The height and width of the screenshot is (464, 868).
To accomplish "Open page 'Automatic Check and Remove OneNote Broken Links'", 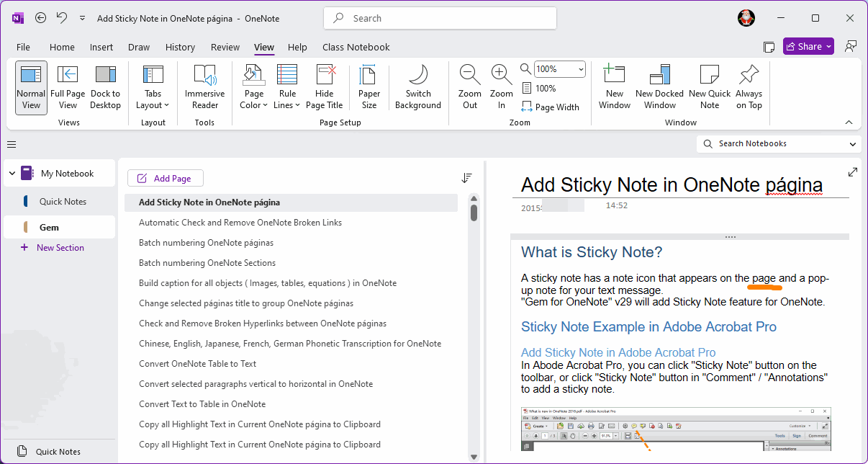I will [x=291, y=223].
